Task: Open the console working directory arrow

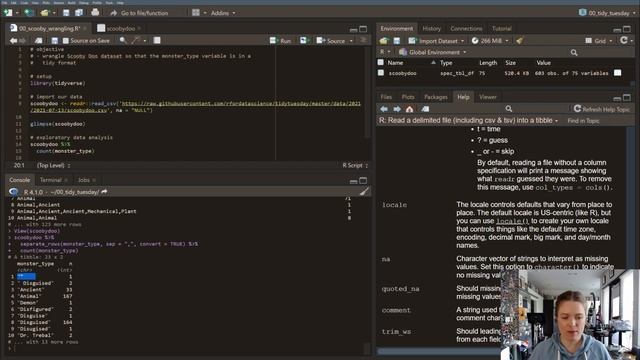Action: click(x=104, y=192)
